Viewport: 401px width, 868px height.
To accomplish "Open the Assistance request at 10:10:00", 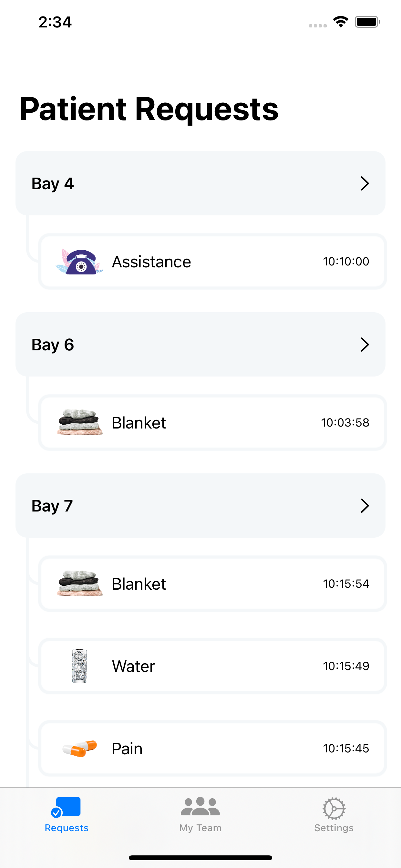I will [213, 262].
